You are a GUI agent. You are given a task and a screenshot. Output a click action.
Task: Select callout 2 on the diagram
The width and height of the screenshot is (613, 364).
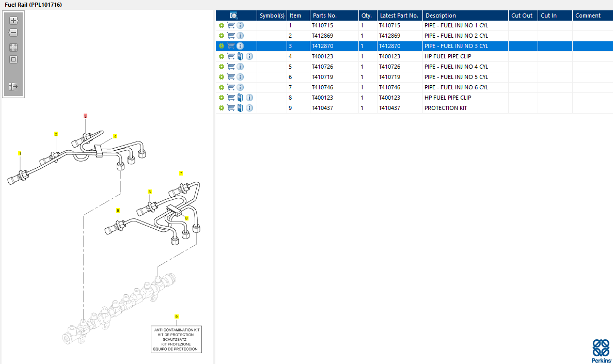56,134
